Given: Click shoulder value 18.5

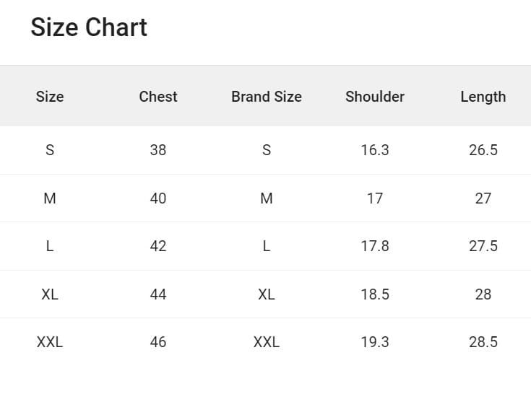Looking at the screenshot, I should point(375,294).
